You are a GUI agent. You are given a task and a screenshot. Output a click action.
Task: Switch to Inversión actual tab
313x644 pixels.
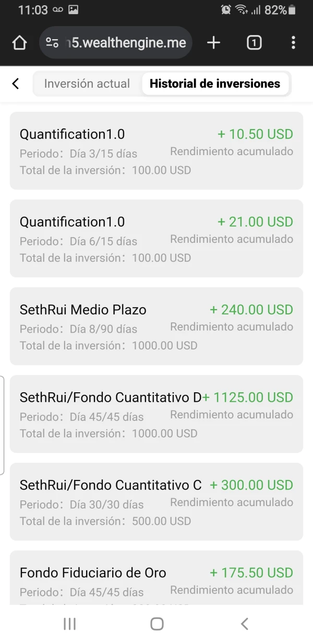[x=87, y=84]
